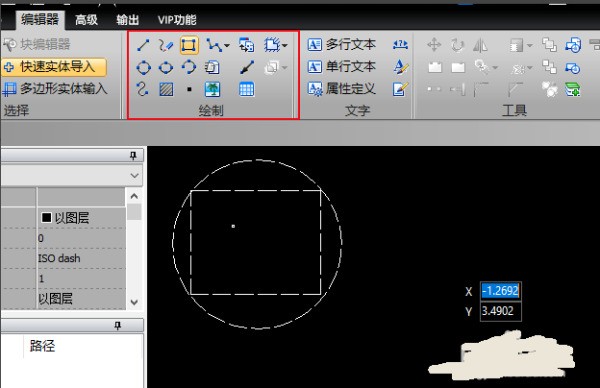Open the VIP功能 tab
The width and height of the screenshot is (600, 388).
(177, 20)
